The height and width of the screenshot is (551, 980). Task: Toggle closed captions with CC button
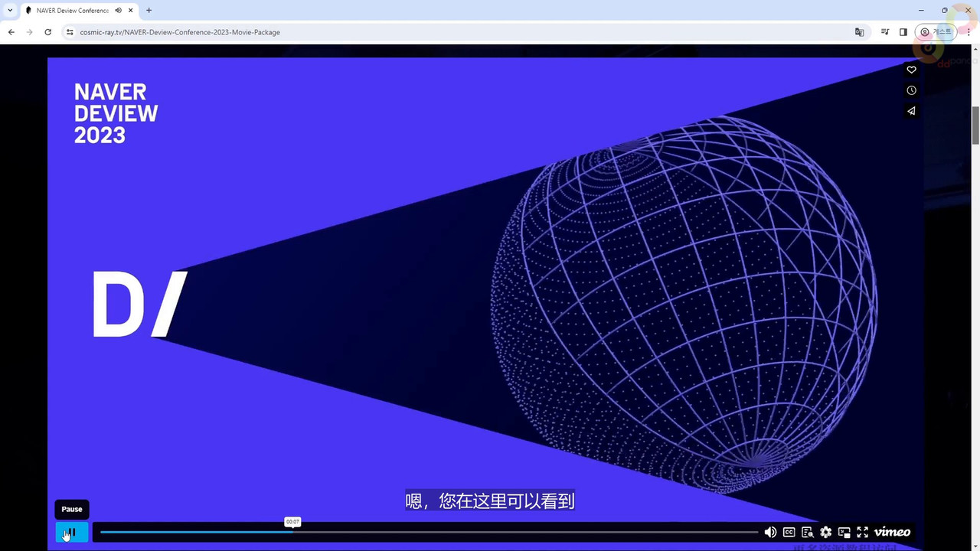pyautogui.click(x=789, y=532)
